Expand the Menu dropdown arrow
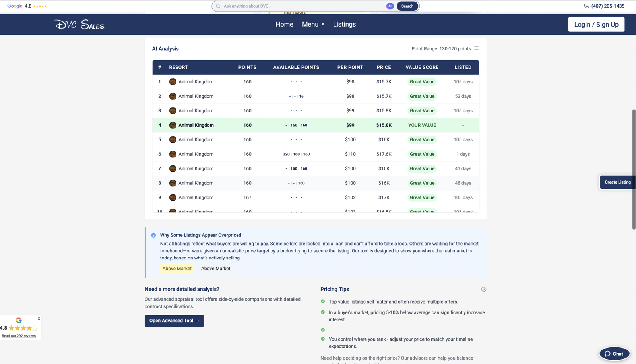Viewport: 636px width, 364px height. [x=323, y=25]
